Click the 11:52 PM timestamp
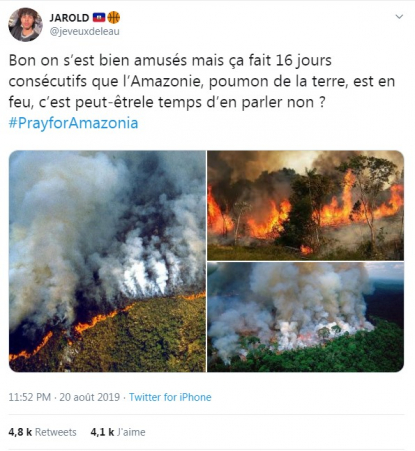The image size is (415, 451). tap(30, 397)
